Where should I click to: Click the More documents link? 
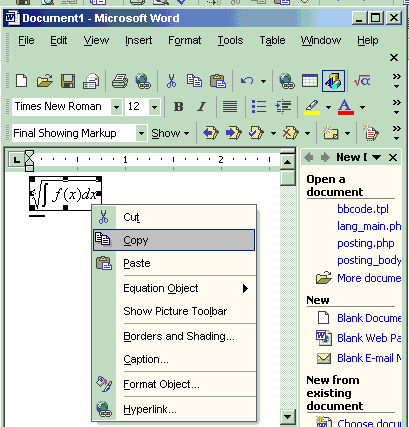point(369,278)
